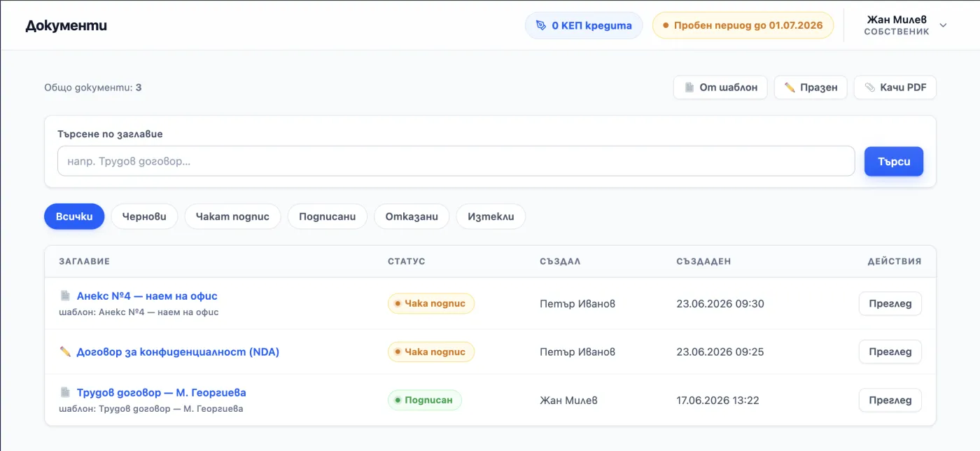Click the СЪЗДАДЕН column header
The width and height of the screenshot is (980, 451).
pos(703,261)
